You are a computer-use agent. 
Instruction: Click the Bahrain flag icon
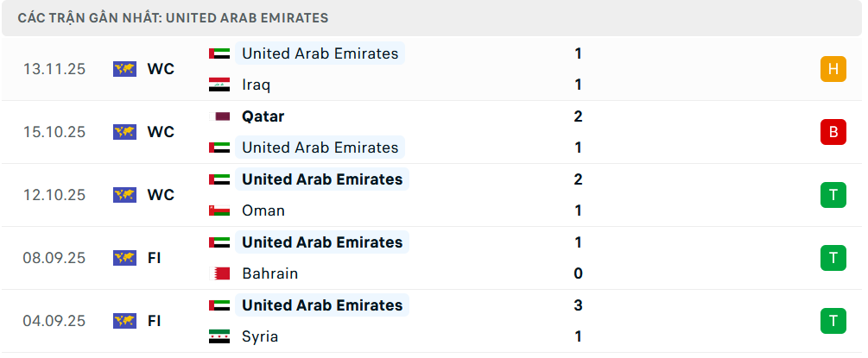point(219,273)
